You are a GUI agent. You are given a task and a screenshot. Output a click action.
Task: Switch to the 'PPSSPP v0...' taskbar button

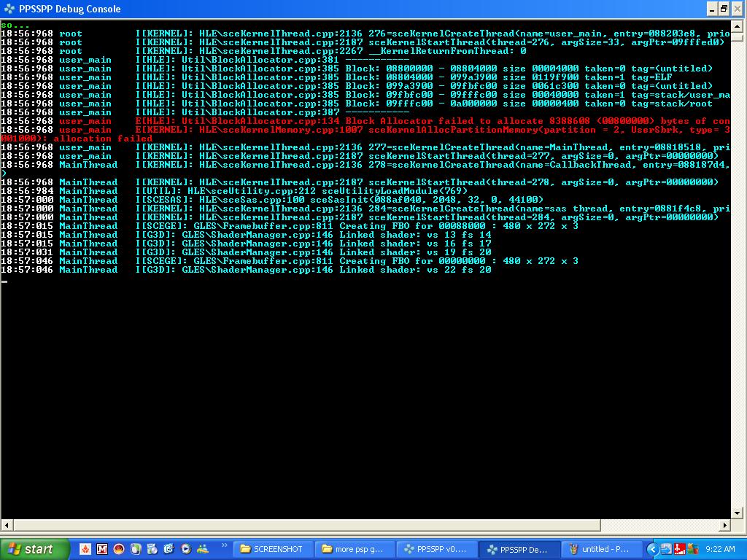pyautogui.click(x=437, y=549)
